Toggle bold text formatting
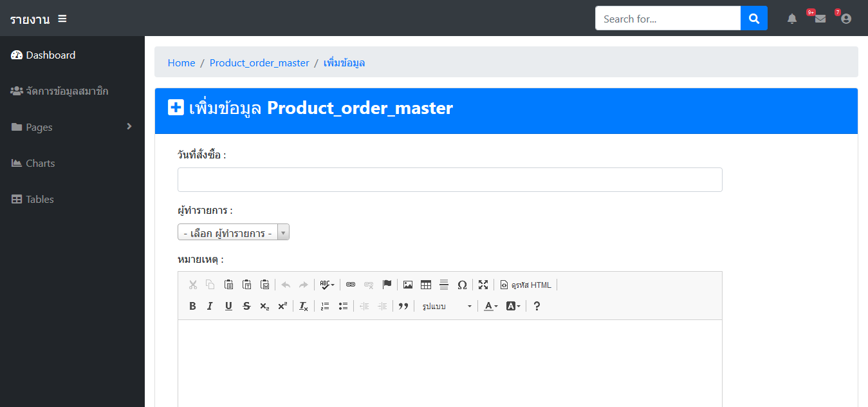The height and width of the screenshot is (407, 868). [192, 305]
